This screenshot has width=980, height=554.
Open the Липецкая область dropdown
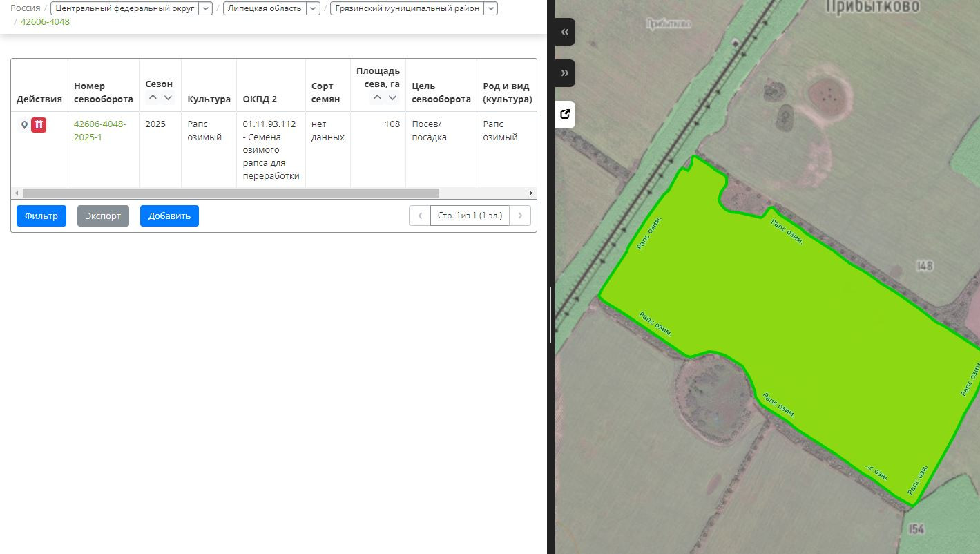pyautogui.click(x=313, y=8)
